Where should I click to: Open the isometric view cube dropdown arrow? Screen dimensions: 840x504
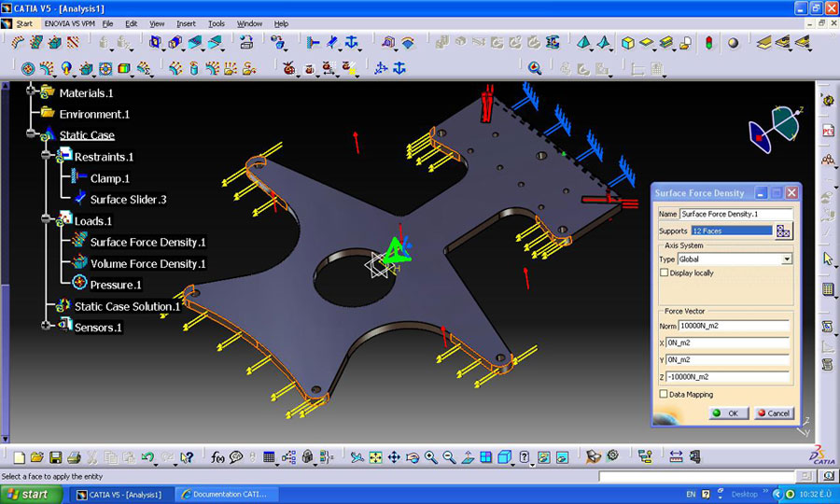(512, 465)
